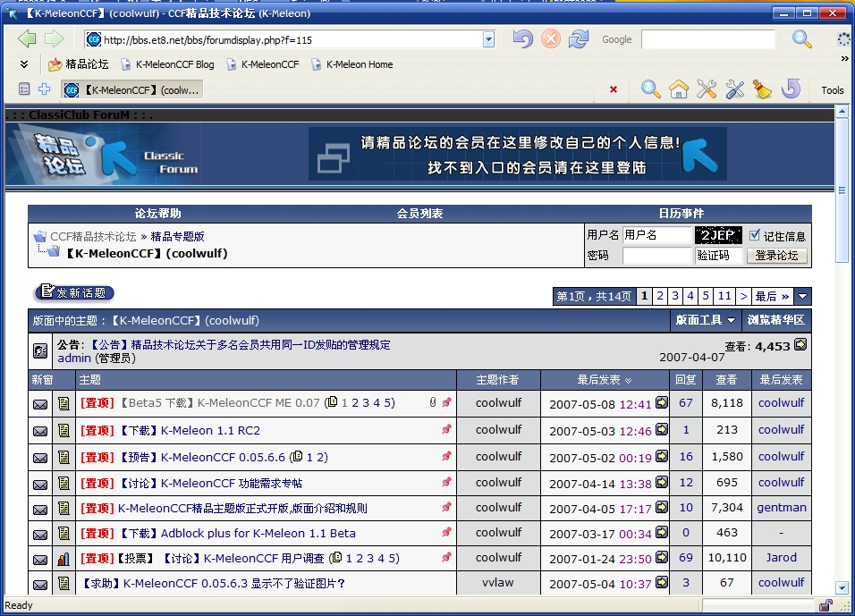Viewport: 855px width, 616px height.
Task: Open gentman's profile in last-post column
Action: coord(782,508)
